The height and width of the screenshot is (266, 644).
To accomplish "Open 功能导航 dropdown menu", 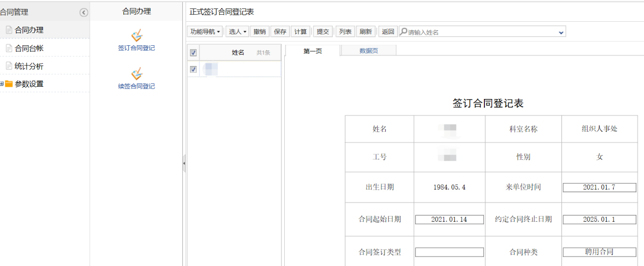I will pos(205,32).
